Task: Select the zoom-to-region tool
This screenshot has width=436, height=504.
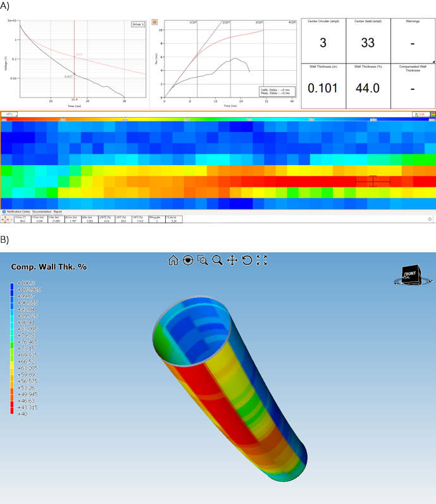Action: [202, 260]
